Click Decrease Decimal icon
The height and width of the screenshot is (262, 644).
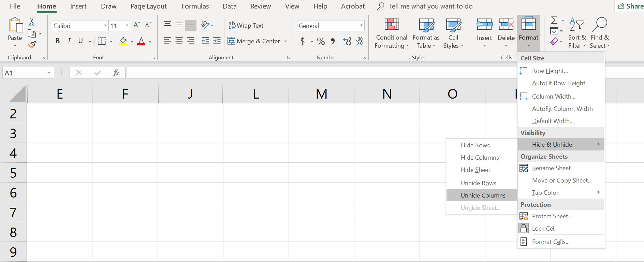coord(359,41)
